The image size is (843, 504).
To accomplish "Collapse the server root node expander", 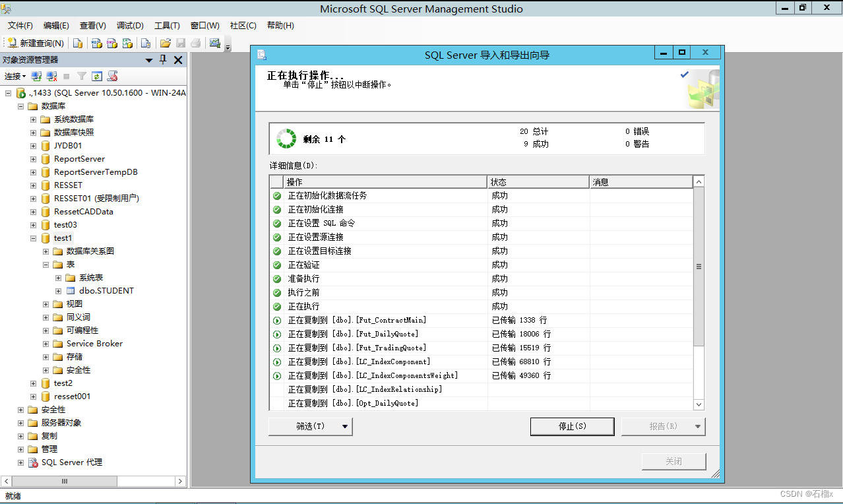I will click(8, 93).
